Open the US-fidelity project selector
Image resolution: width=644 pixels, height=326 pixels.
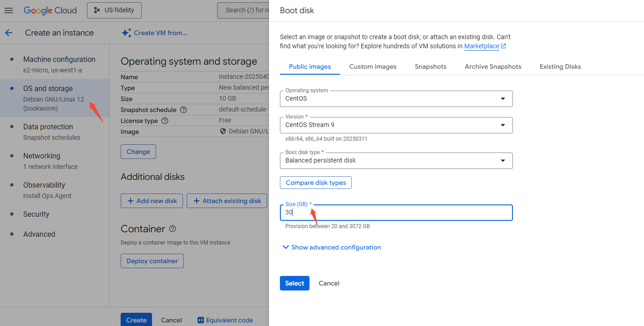[x=114, y=10]
